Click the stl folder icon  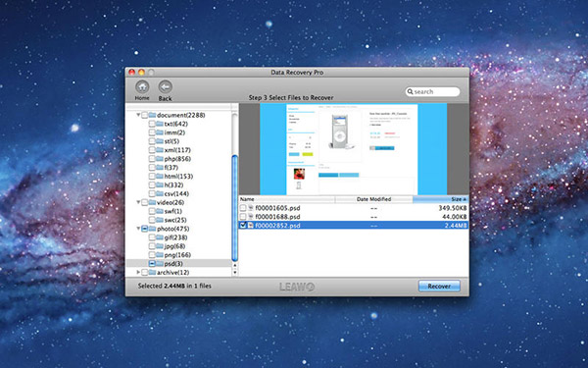[x=160, y=141]
